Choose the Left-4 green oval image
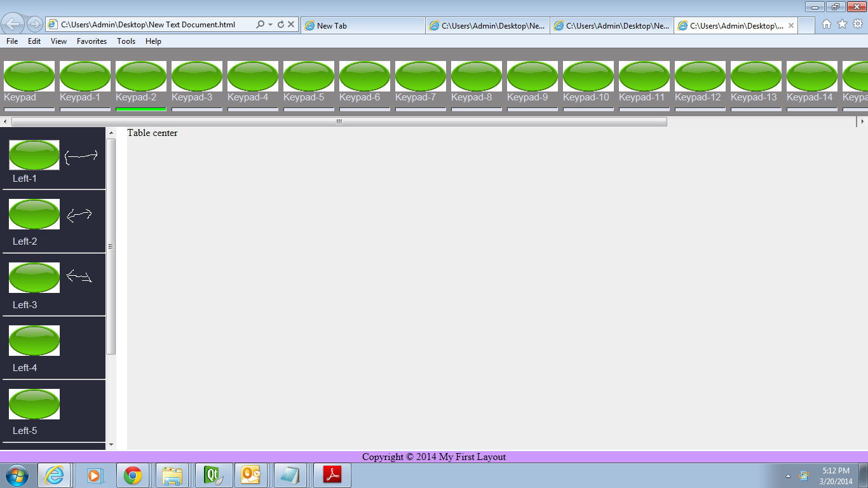The height and width of the screenshot is (488, 868). [x=34, y=341]
